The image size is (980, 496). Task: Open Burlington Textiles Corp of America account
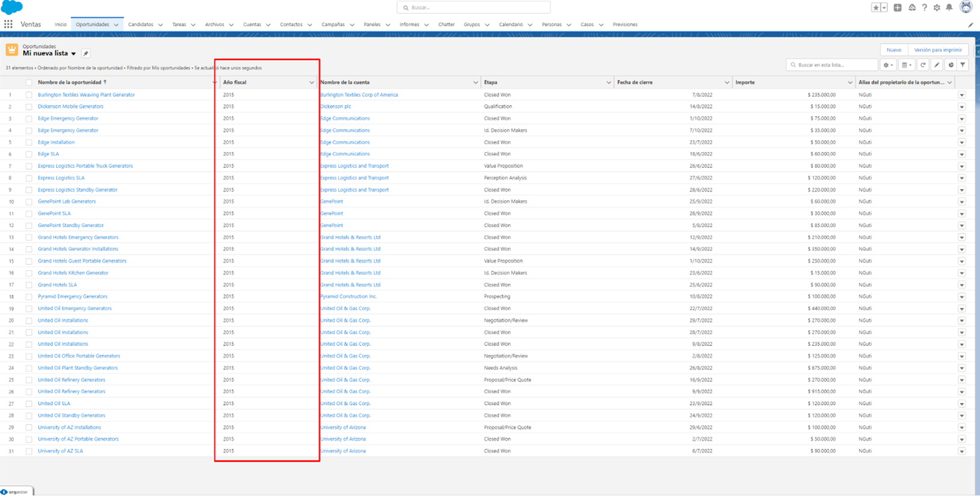359,95
